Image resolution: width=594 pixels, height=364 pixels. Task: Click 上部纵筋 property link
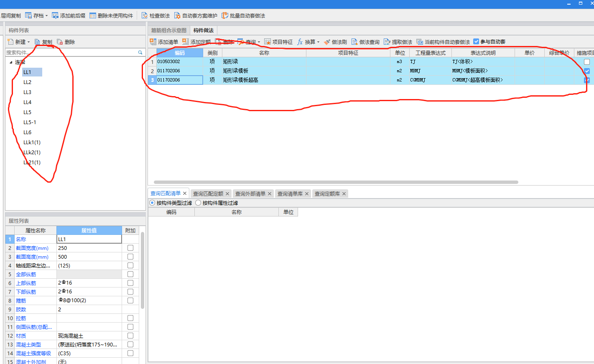(x=26, y=283)
